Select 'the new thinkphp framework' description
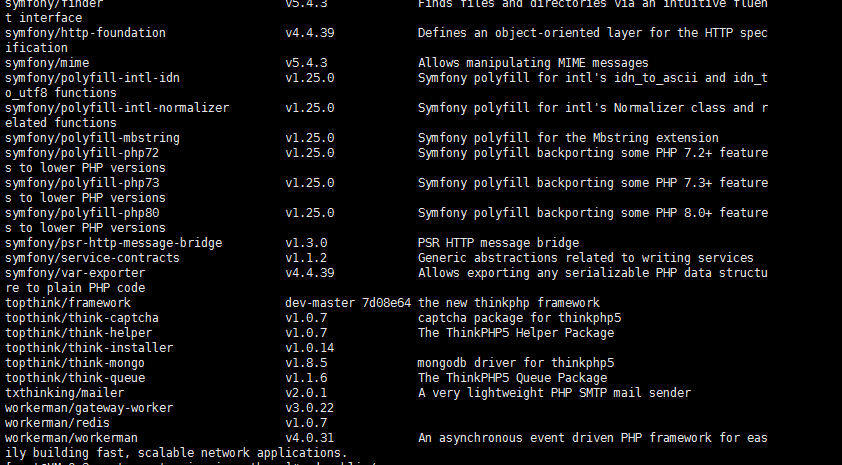The image size is (842, 465). click(x=509, y=303)
